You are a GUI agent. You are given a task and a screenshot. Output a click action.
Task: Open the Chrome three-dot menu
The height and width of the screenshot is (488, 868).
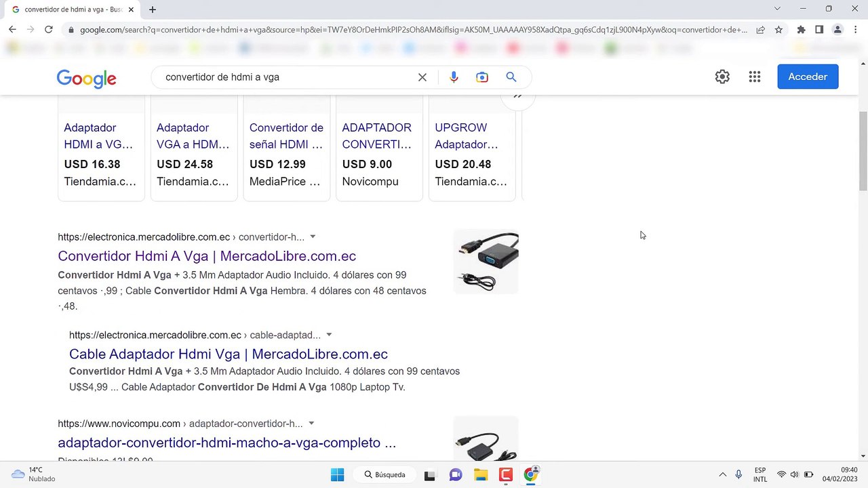tap(855, 30)
